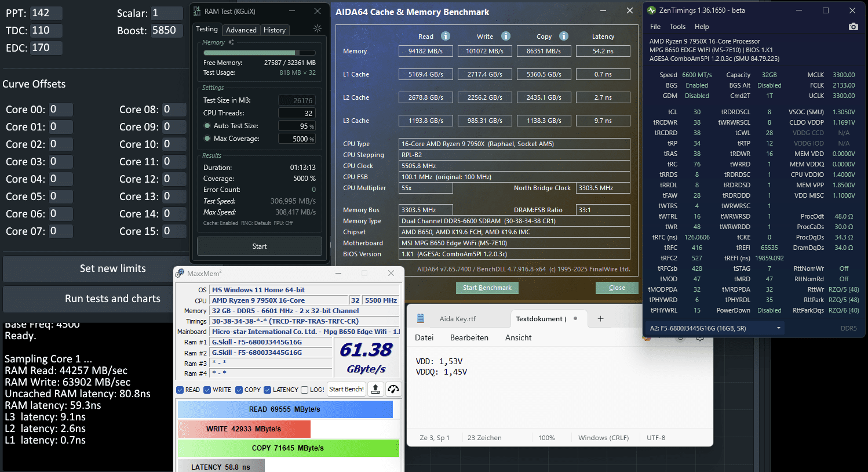868x472 pixels.
Task: Click Start Benchmark in AIDA64
Action: pyautogui.click(x=487, y=288)
